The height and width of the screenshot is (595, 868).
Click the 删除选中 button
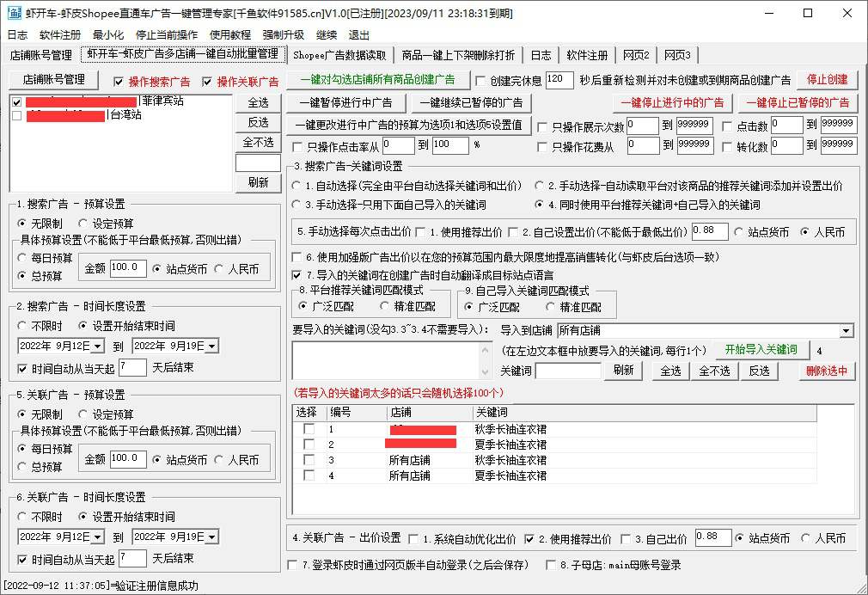[x=827, y=371]
